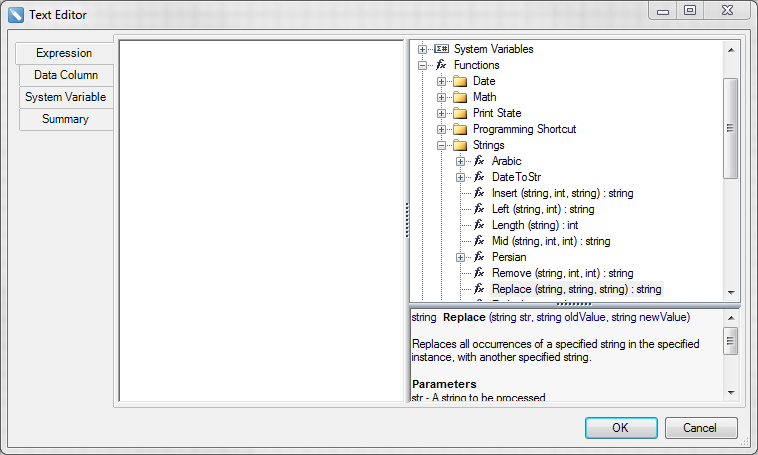
Task: Expand the Arabic function node
Action: 460,161
